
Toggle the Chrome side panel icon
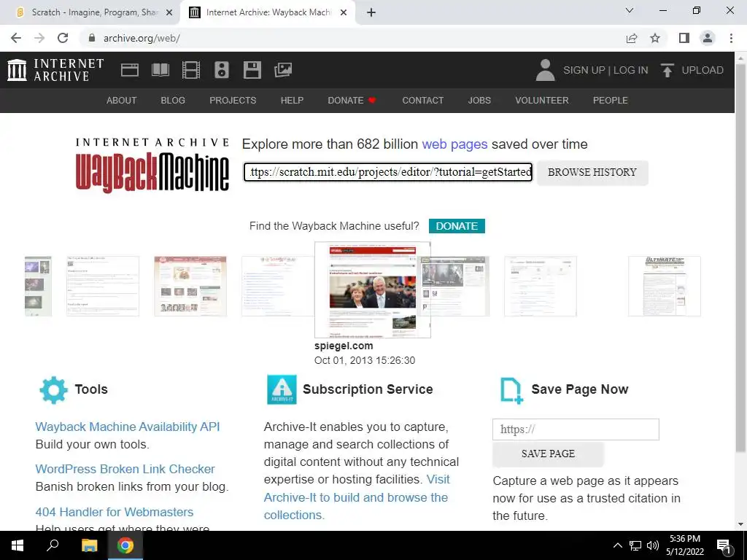tap(684, 38)
